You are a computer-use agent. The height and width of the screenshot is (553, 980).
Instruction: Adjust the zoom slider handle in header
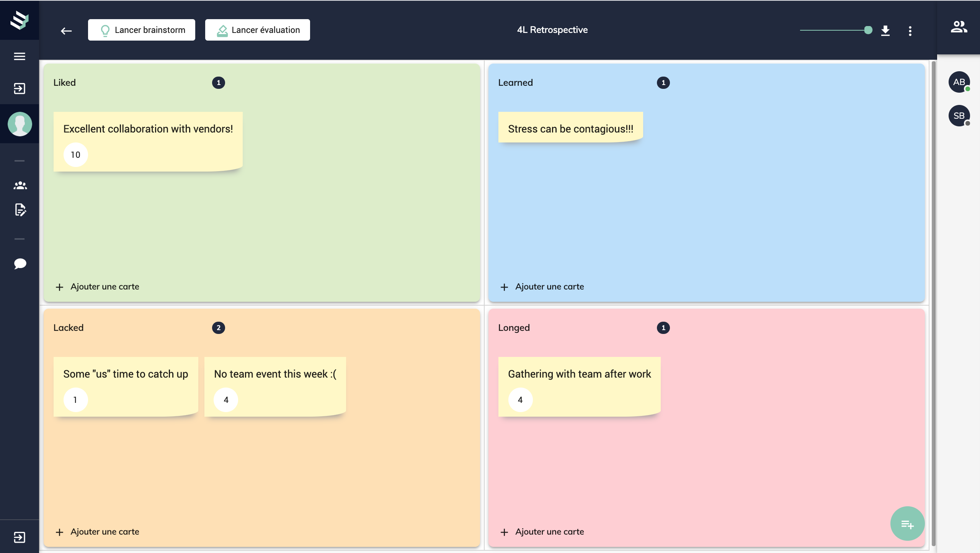(x=868, y=30)
